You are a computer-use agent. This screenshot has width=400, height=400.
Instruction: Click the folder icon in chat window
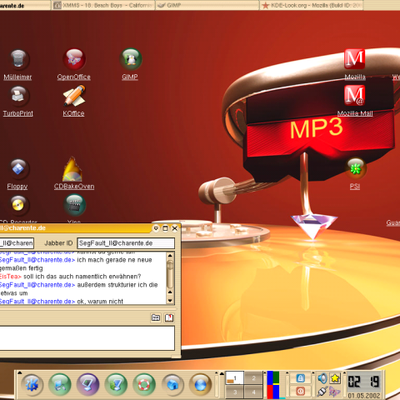(156, 318)
